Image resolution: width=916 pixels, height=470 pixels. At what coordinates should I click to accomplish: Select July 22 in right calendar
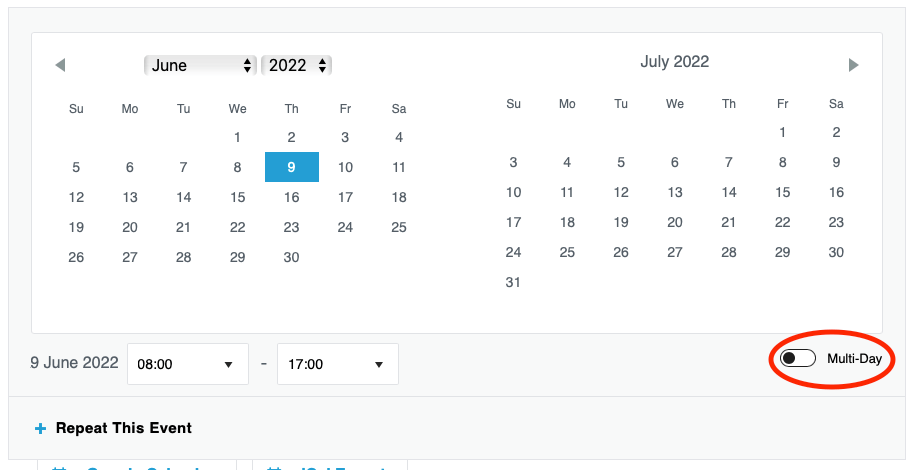[x=782, y=222]
